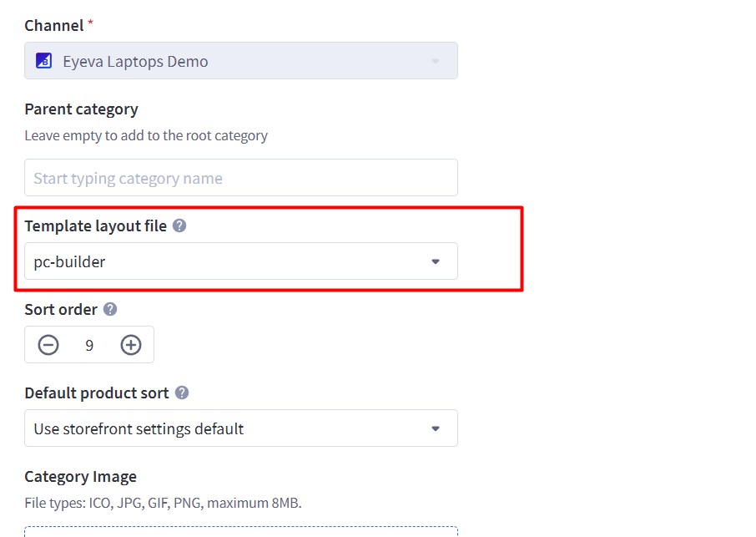Viewport: 756px width, 537px height.
Task: Click the Sort order label text
Action: pyautogui.click(x=61, y=309)
